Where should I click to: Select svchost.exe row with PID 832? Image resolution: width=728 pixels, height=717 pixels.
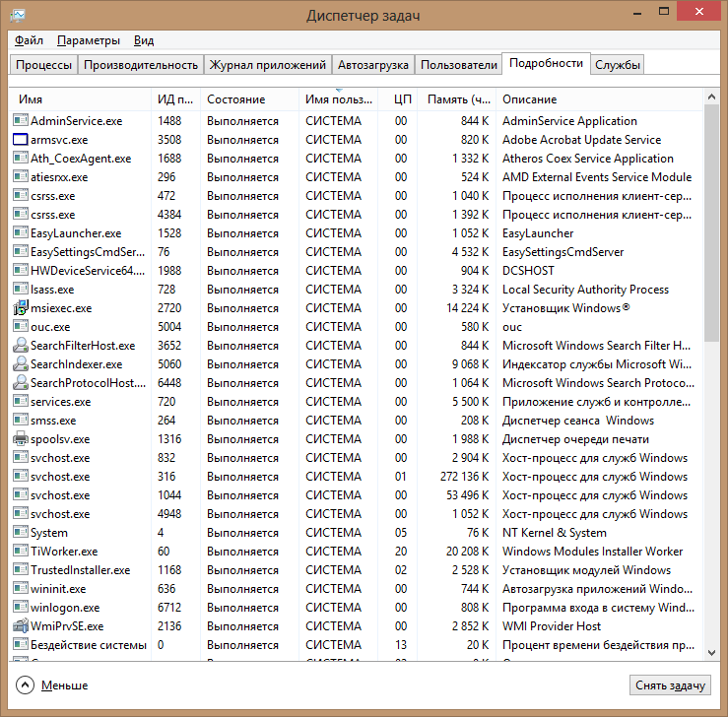click(356, 458)
